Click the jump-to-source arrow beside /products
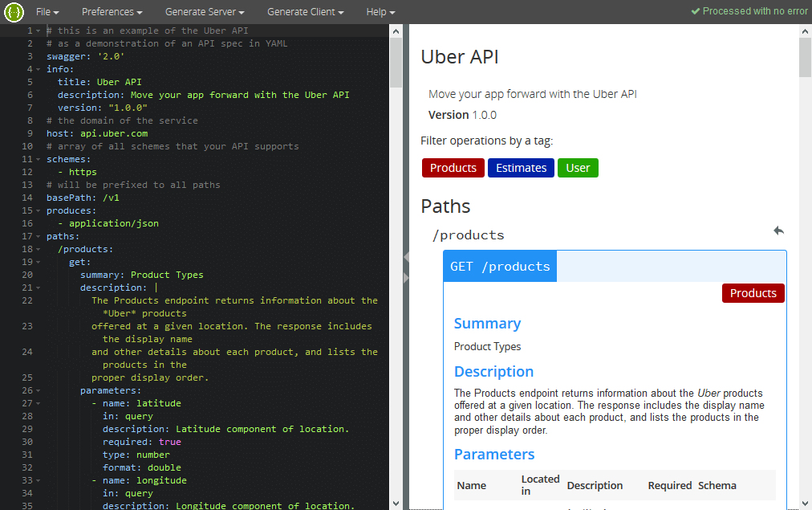Image resolution: width=812 pixels, height=510 pixels. coord(778,231)
